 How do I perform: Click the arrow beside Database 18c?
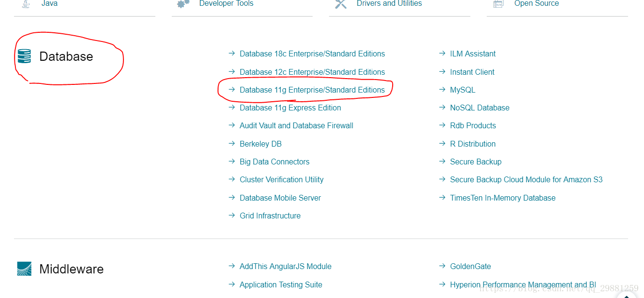232,54
